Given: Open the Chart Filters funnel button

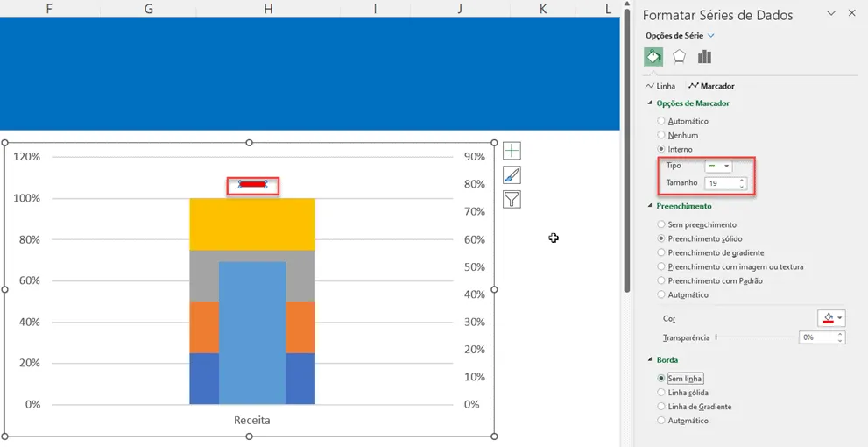Looking at the screenshot, I should tap(512, 200).
